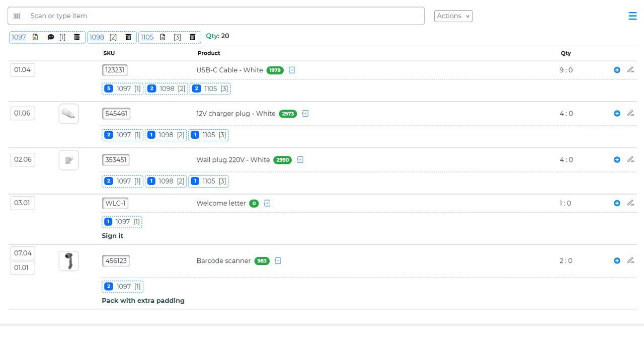Screen dimensions: 644x362
Task: Edit the Welcome letter row
Action: 630,203
